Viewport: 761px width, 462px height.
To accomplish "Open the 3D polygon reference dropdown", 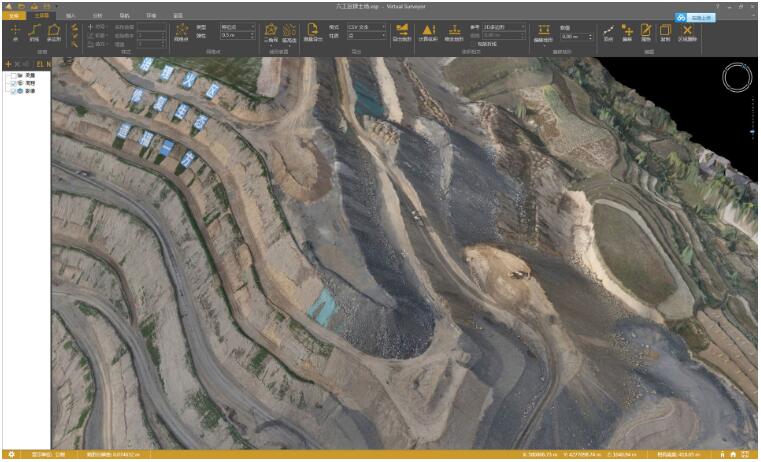I will point(503,27).
